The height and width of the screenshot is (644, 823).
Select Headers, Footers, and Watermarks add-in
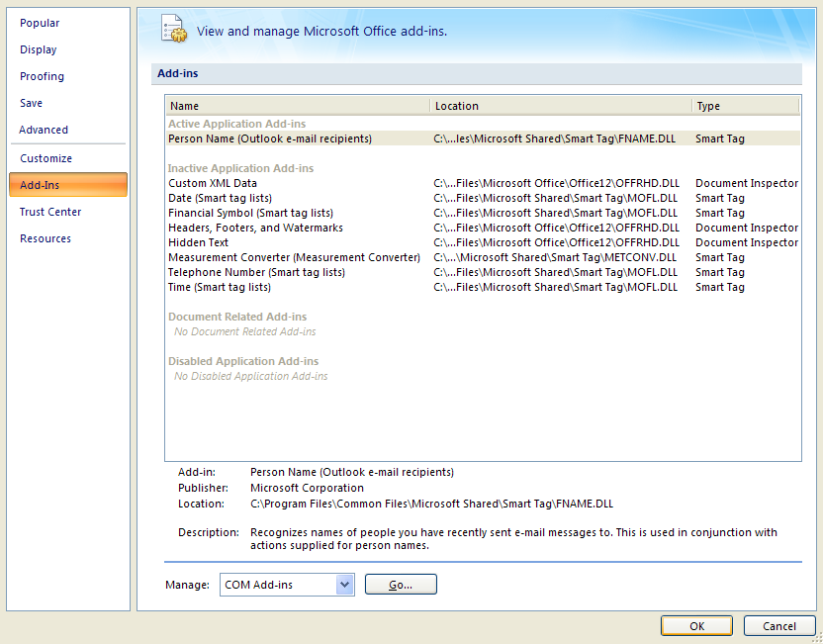click(x=484, y=228)
